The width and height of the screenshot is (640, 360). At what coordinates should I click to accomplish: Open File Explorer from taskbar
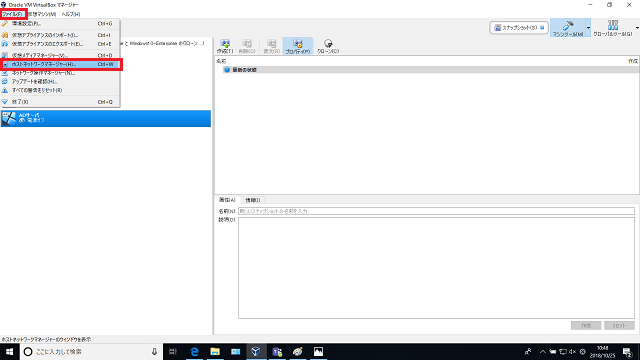pos(215,351)
